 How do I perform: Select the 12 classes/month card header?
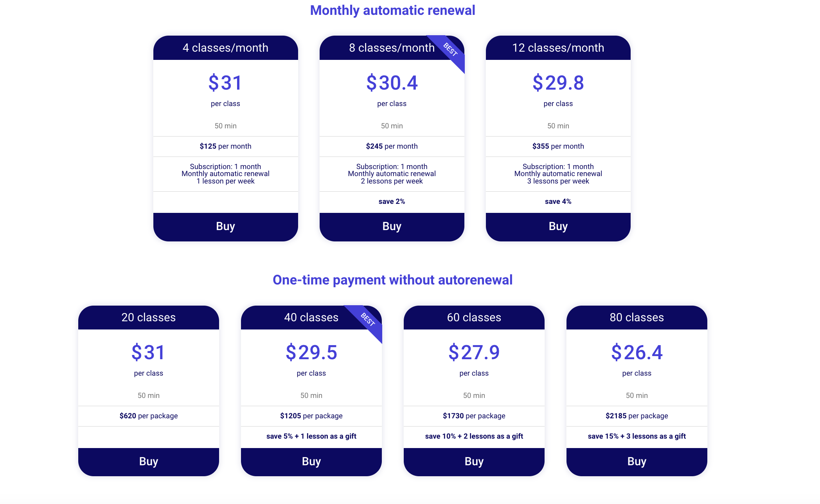pyautogui.click(x=558, y=48)
